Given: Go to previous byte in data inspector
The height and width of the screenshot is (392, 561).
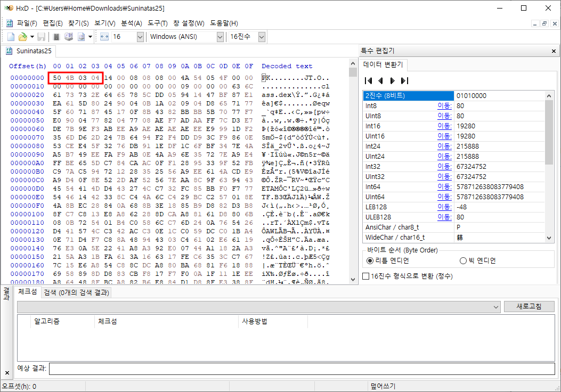Looking at the screenshot, I should (380, 81).
